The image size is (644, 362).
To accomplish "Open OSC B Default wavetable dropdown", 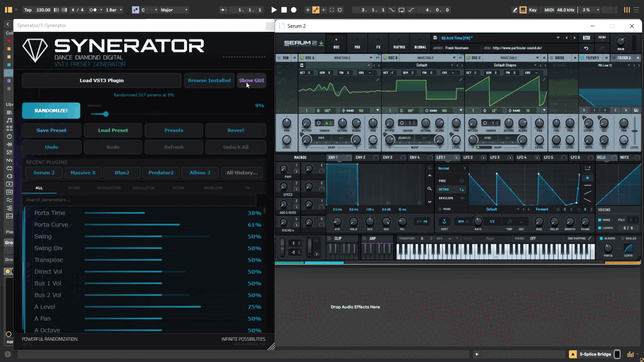I will [x=422, y=65].
